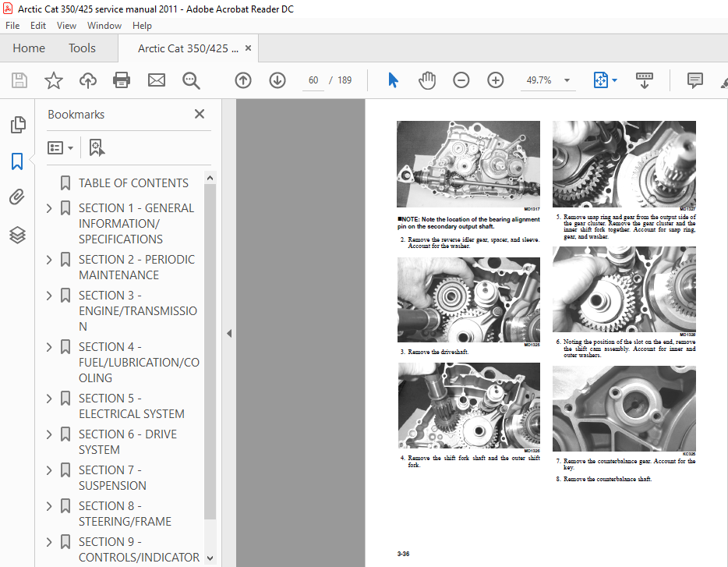Jump to SECTION 1 - GENERAL INFORMATION

pos(136,224)
